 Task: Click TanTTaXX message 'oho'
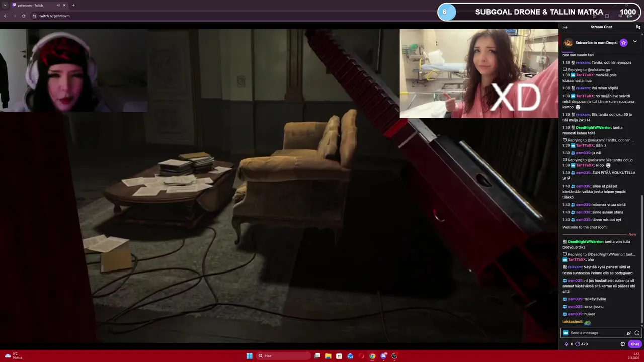pos(591,260)
